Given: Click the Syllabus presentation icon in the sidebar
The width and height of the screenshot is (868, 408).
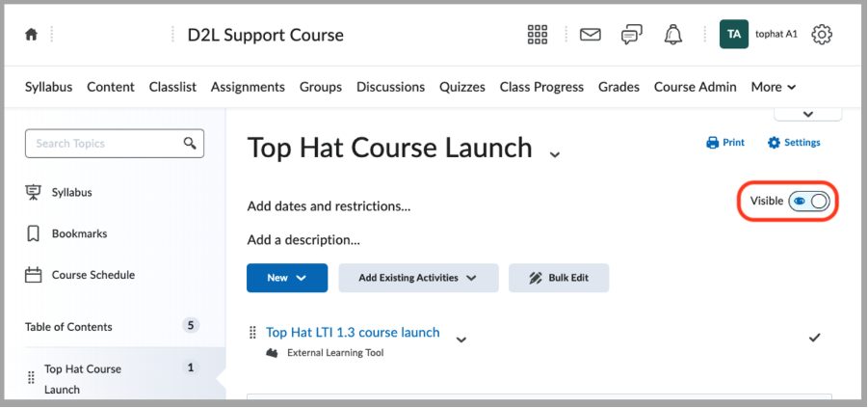Looking at the screenshot, I should [x=33, y=192].
